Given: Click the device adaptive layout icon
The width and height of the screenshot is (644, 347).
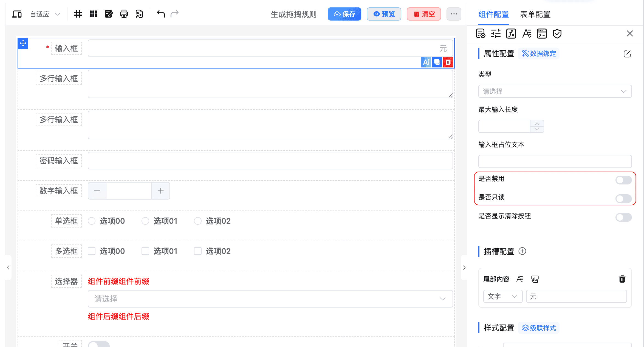Looking at the screenshot, I should (17, 14).
